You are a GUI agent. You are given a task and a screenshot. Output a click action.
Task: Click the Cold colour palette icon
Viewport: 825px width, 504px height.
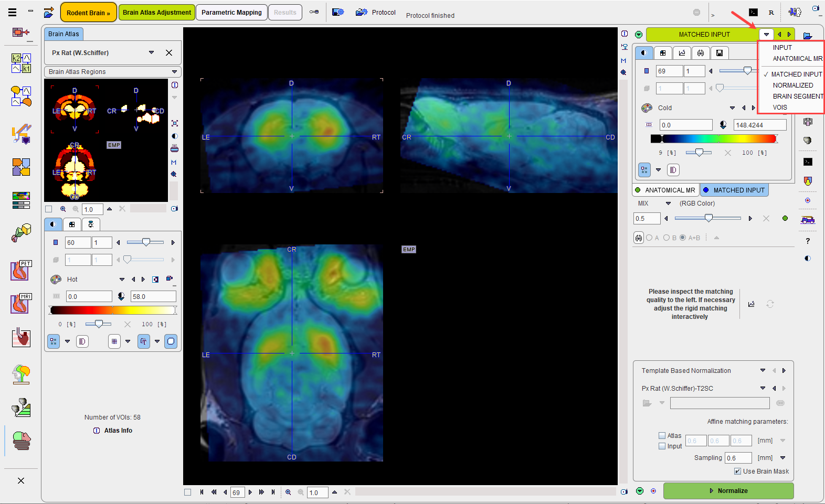click(647, 108)
